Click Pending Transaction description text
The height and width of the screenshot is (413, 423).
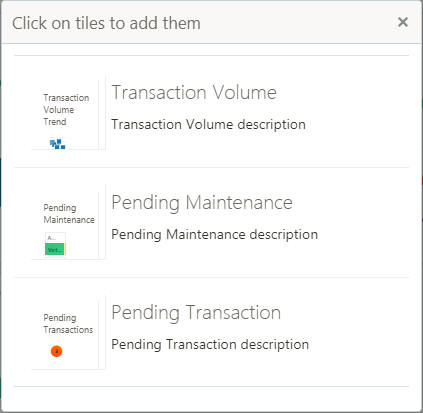click(x=210, y=344)
